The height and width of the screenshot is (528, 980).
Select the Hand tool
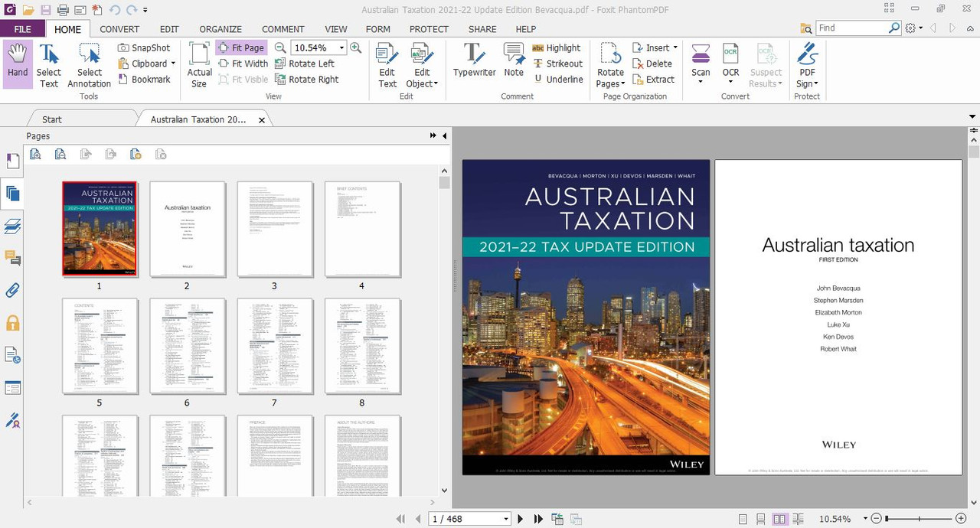[x=17, y=65]
